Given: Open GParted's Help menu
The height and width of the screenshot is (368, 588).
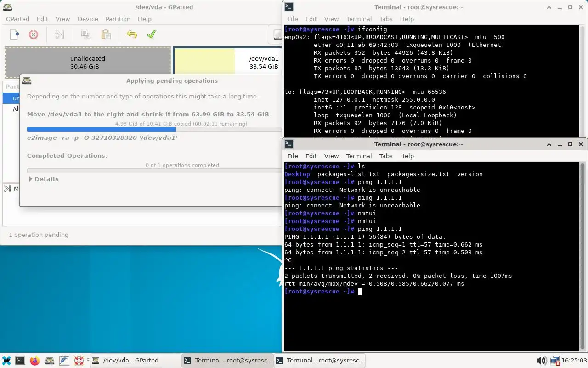Looking at the screenshot, I should 144,19.
